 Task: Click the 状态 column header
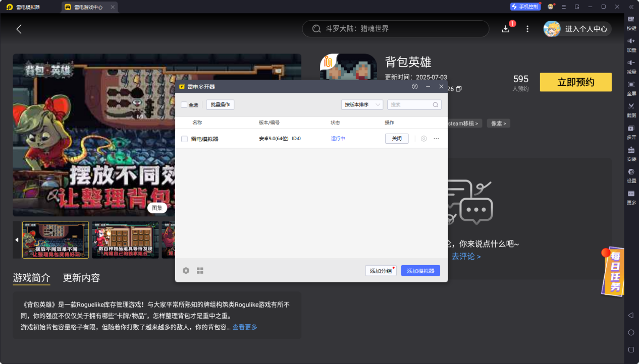coord(336,123)
